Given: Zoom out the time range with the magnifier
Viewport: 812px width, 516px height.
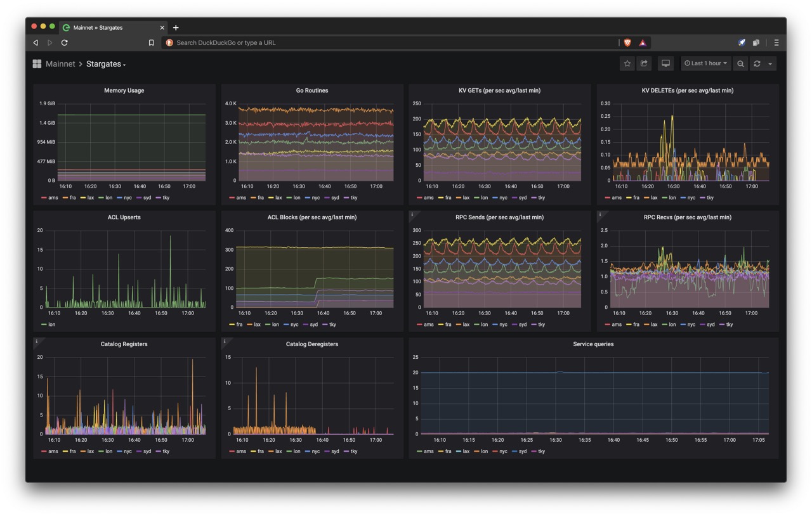Looking at the screenshot, I should [x=740, y=63].
